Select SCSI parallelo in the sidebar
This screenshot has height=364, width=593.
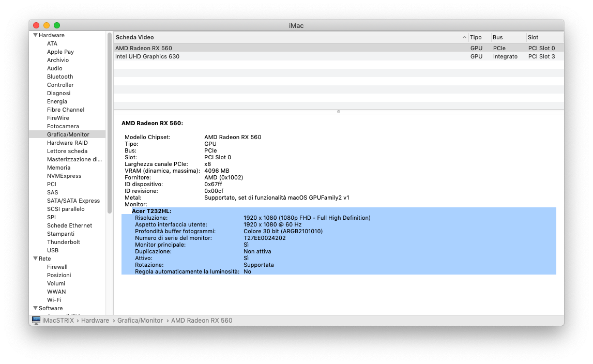[66, 209]
